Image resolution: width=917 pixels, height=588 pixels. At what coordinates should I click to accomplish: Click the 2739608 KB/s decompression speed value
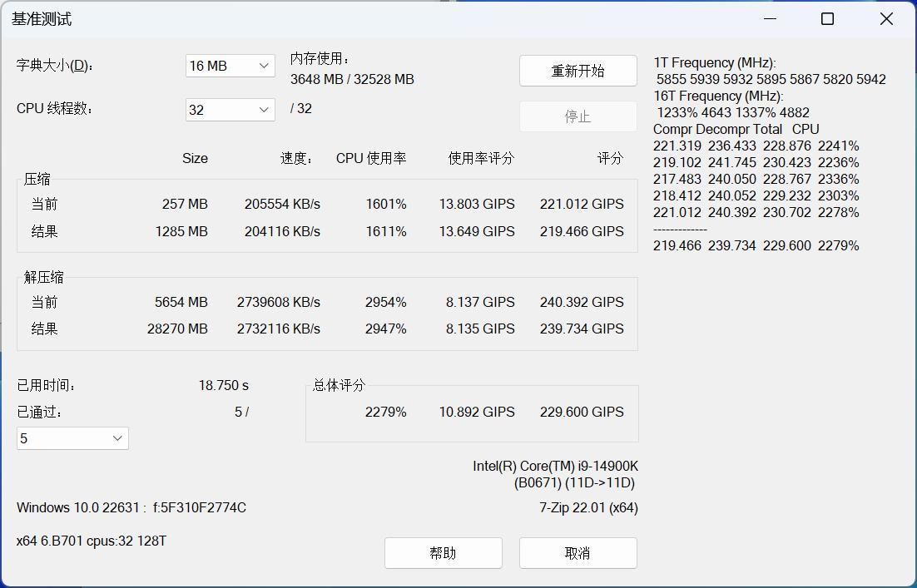[279, 302]
